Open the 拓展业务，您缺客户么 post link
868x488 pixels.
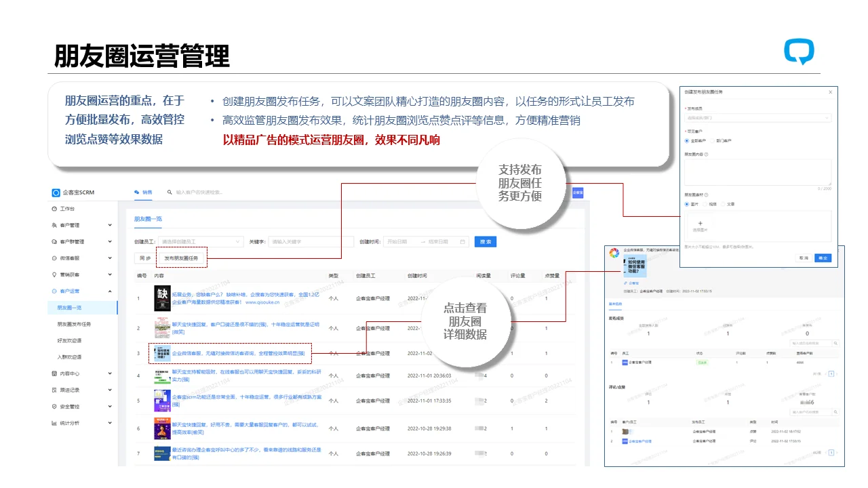point(247,298)
